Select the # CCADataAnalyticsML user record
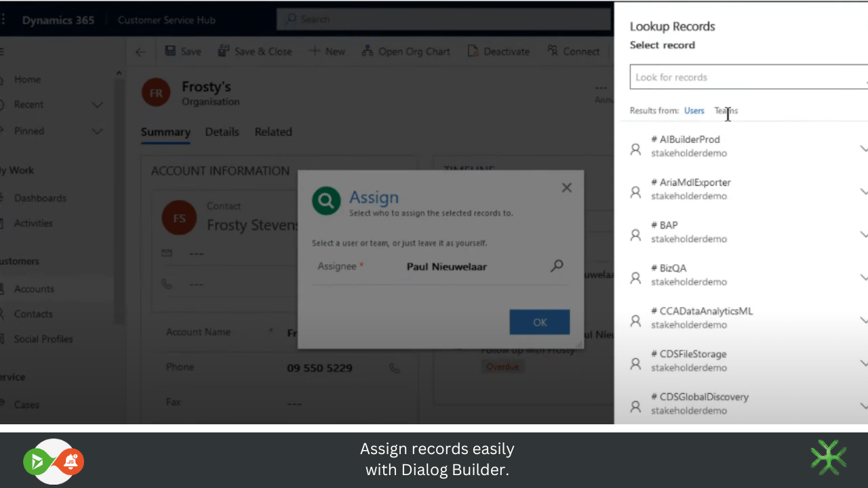This screenshot has height=488, width=868. coord(741,317)
